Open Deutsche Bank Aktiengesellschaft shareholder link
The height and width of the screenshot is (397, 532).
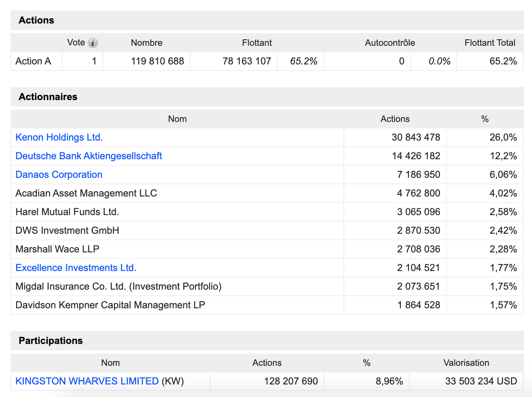coord(89,156)
